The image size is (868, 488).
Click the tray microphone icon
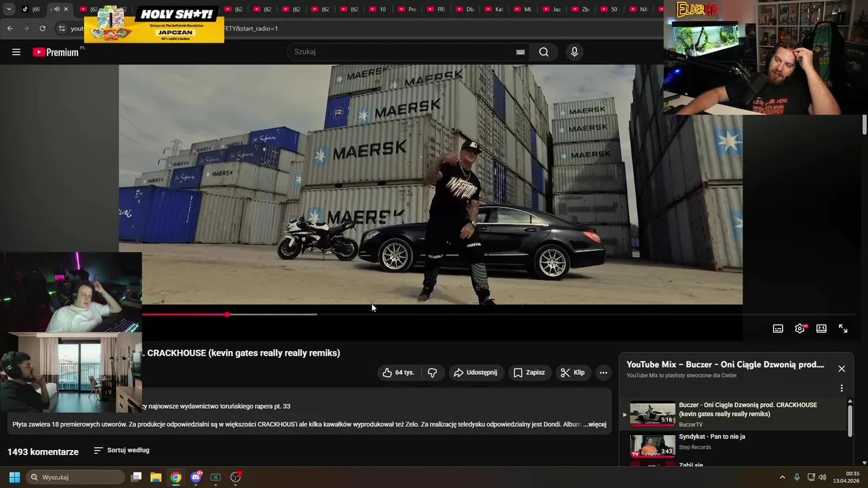(x=797, y=477)
